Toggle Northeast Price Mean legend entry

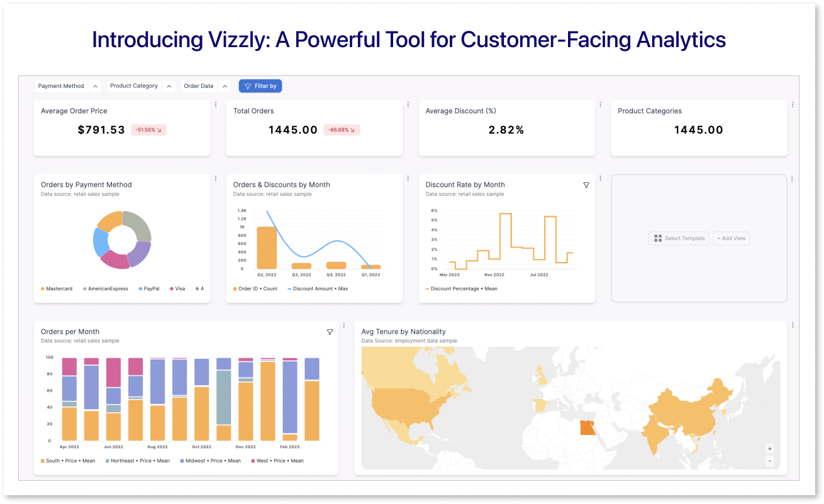(138, 461)
